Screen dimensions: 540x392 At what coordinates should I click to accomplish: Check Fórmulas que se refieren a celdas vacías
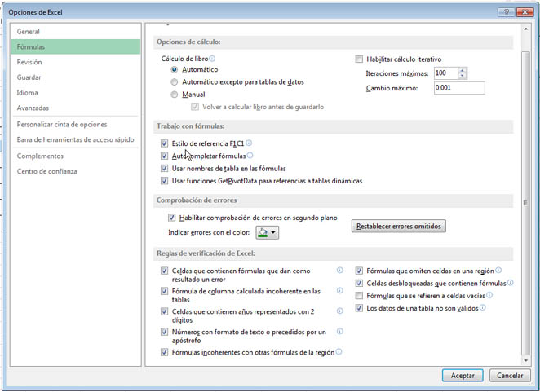coord(359,296)
